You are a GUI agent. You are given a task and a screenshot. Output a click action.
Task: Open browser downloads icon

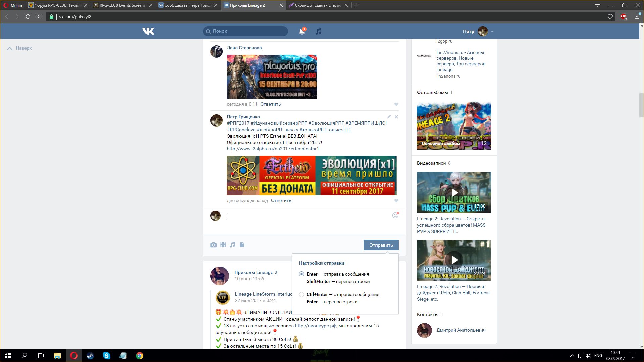(637, 17)
